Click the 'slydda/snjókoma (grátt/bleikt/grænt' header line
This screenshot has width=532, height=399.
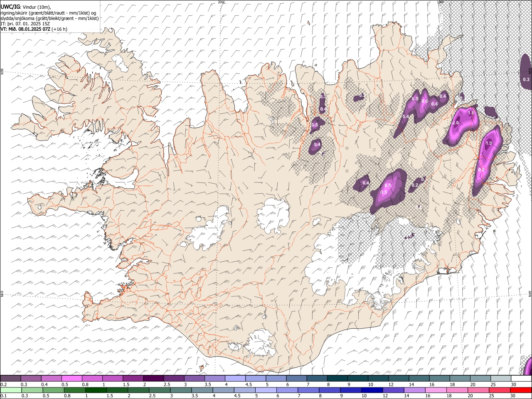click(x=49, y=18)
